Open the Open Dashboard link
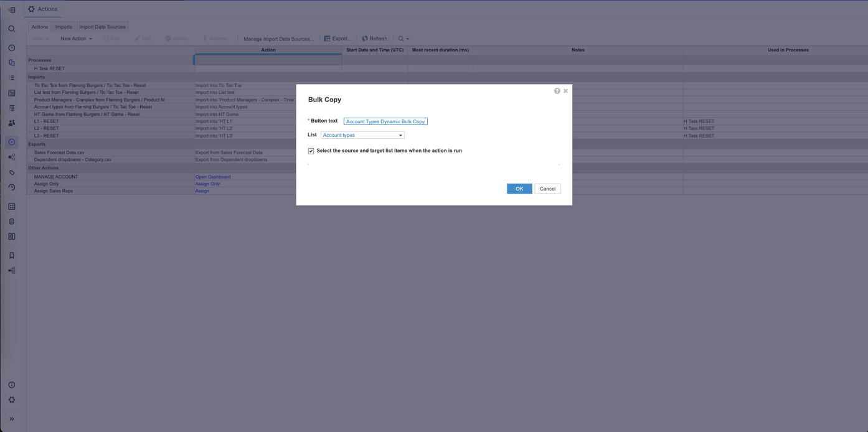This screenshot has height=432, width=868. point(213,177)
